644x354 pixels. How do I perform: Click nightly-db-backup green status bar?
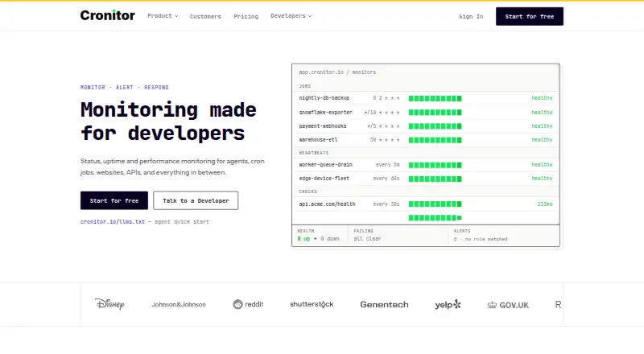[436, 98]
